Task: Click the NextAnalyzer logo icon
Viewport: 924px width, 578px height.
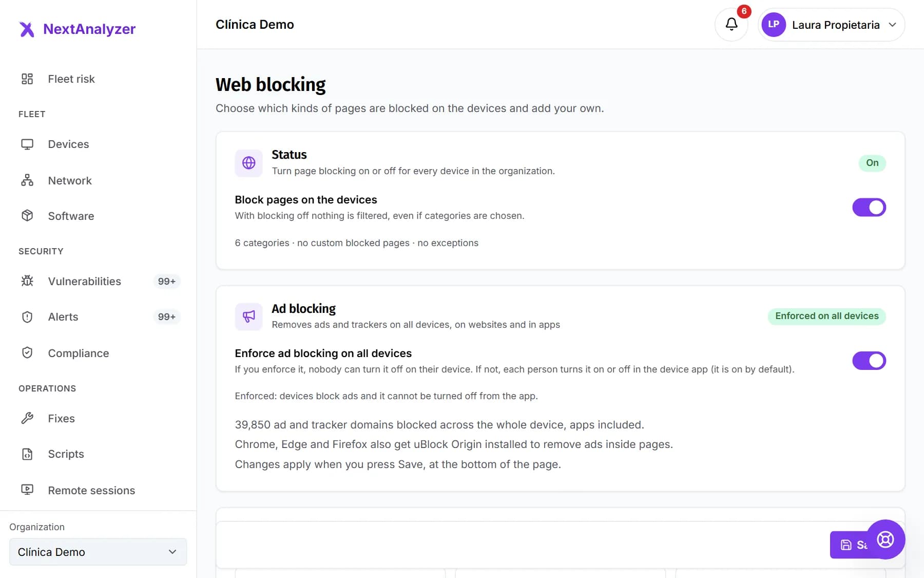Action: [27, 29]
